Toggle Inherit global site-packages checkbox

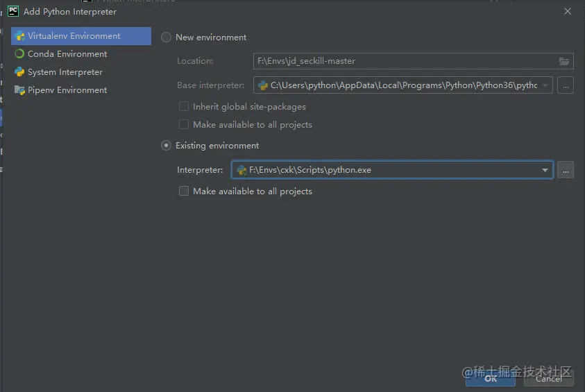click(184, 106)
